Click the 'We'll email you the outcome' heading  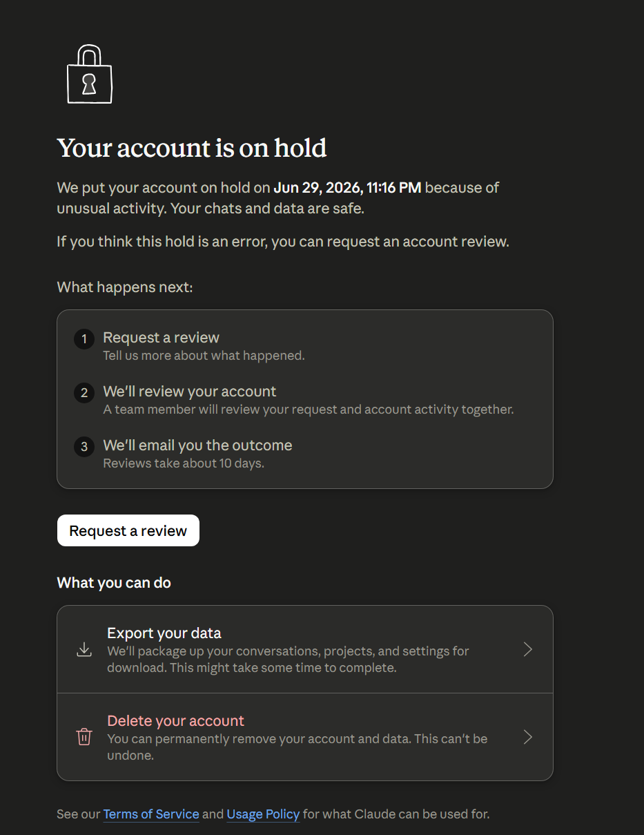[x=197, y=445]
